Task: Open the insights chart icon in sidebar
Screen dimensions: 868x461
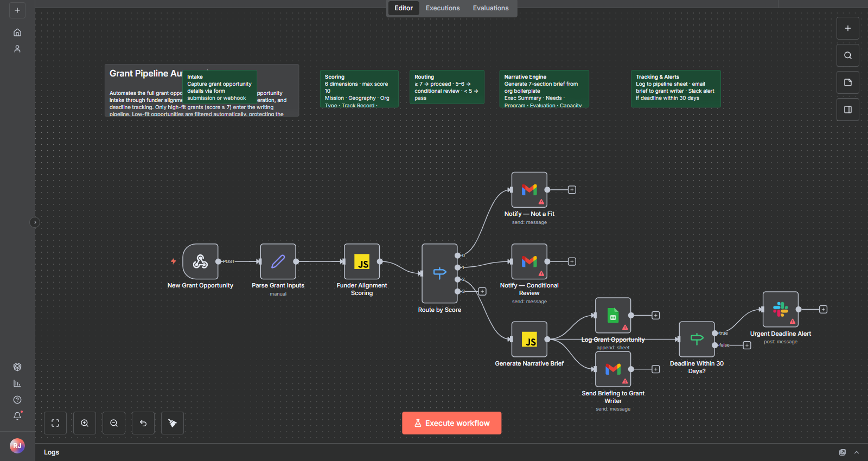Action: [x=17, y=383]
